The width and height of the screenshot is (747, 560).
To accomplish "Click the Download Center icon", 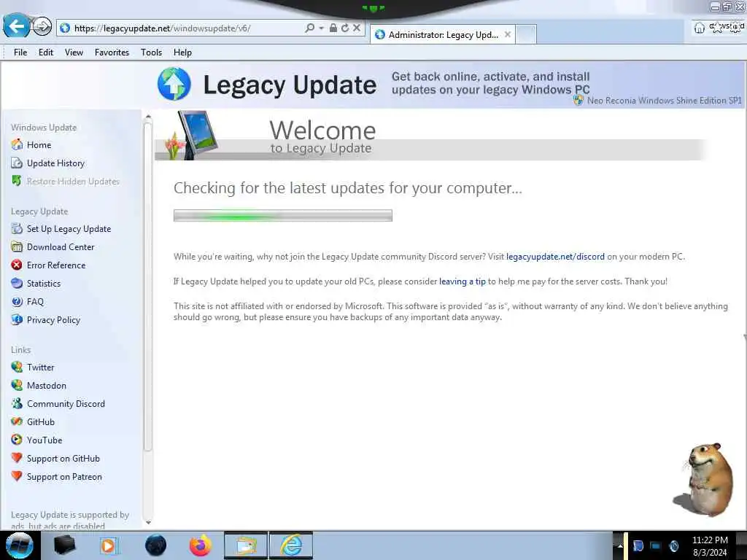I will 17,246.
